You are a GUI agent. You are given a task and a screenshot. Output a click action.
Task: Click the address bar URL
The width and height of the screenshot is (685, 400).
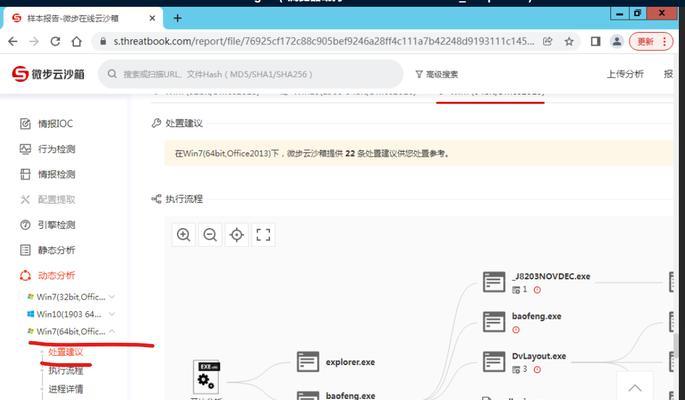point(323,41)
